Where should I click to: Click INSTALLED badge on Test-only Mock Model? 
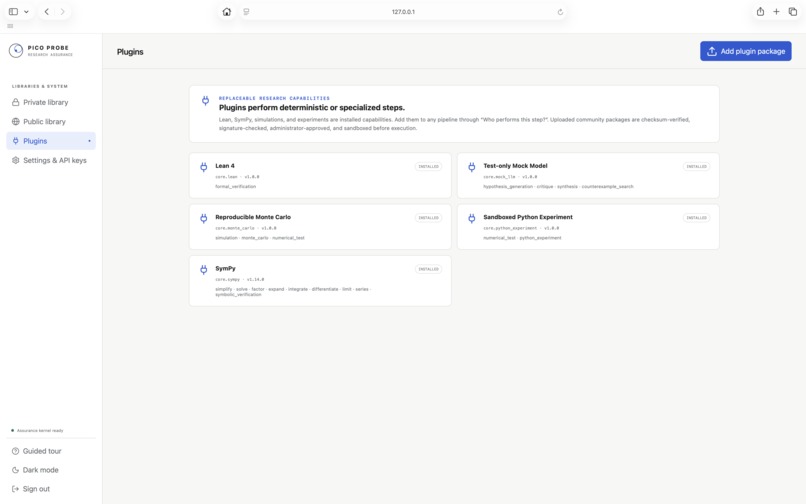697,167
